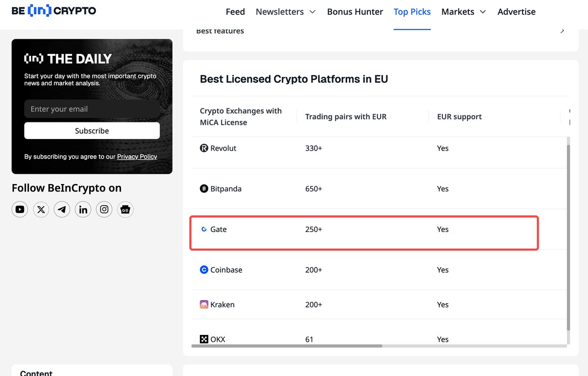The image size is (588, 376).
Task: Click Bitpanda exchange name
Action: [x=226, y=189]
